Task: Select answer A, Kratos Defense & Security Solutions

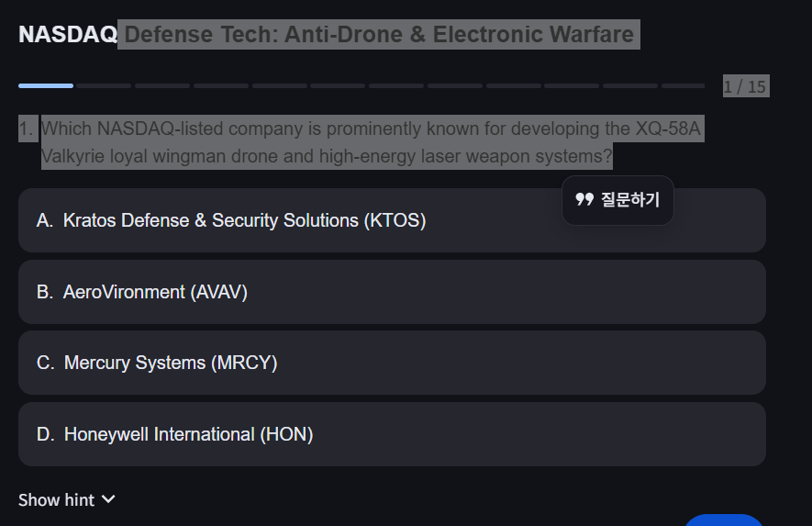Action: [392, 220]
